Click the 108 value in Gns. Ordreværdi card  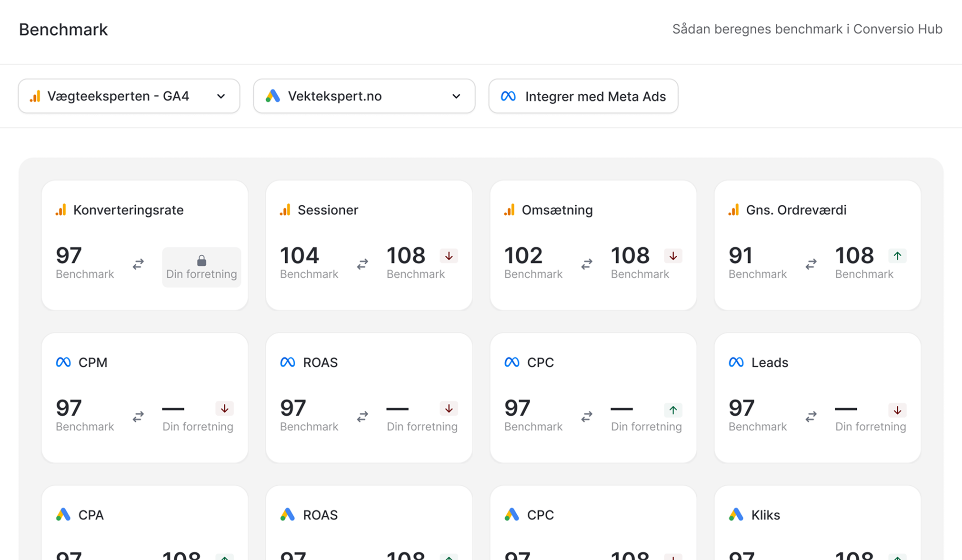854,256
